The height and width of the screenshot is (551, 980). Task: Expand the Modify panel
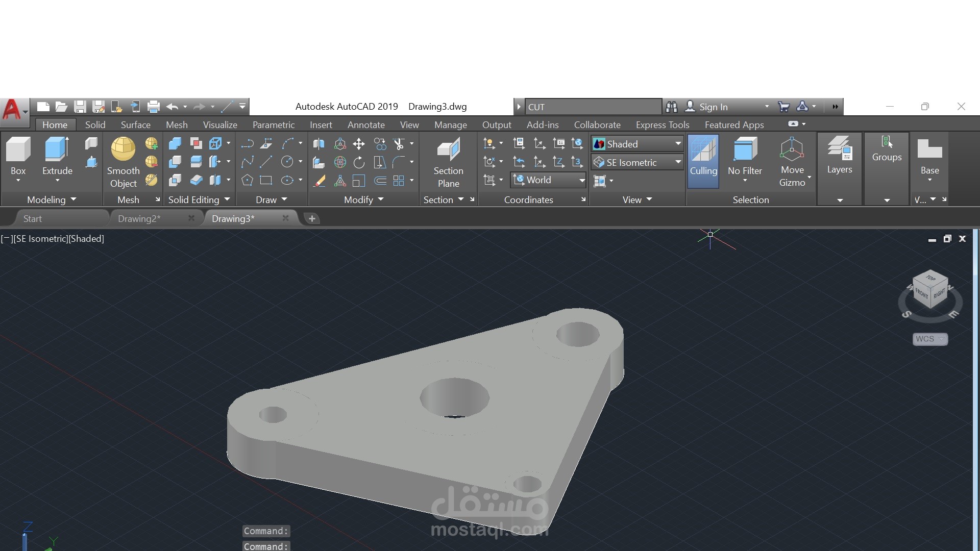(x=363, y=199)
